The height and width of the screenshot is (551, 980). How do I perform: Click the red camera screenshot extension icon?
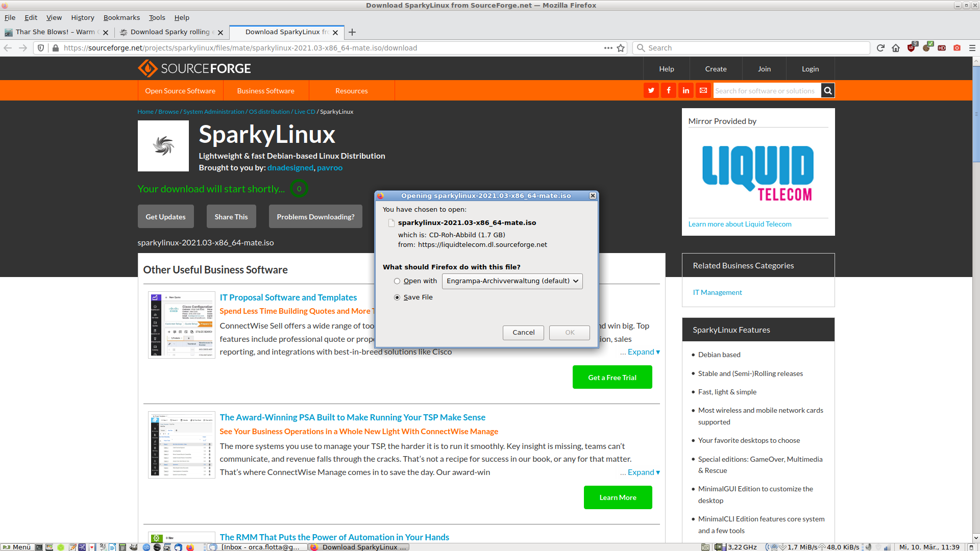(x=957, y=48)
